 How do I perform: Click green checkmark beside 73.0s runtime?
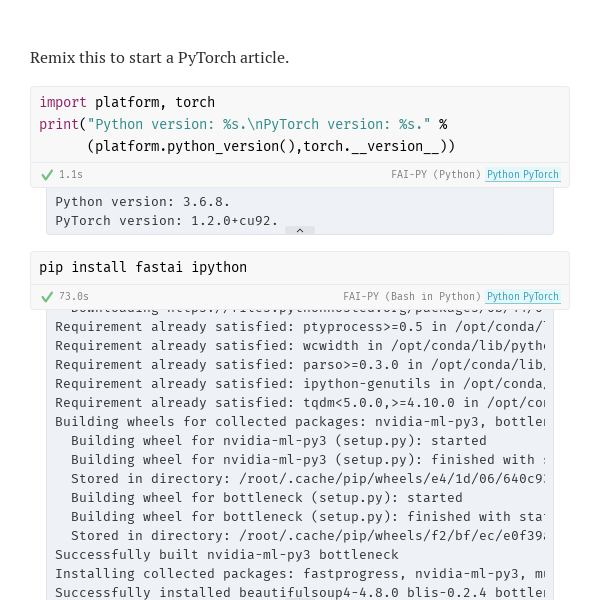(47, 297)
